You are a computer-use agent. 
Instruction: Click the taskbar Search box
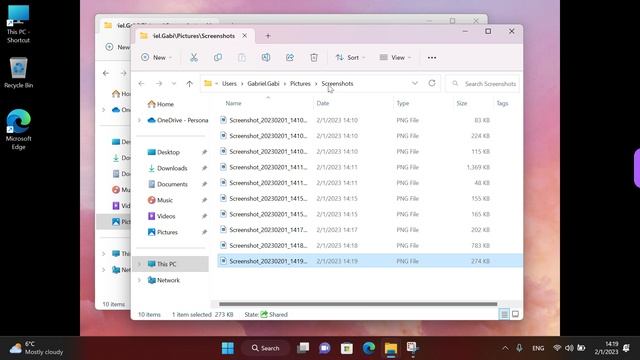pos(265,348)
